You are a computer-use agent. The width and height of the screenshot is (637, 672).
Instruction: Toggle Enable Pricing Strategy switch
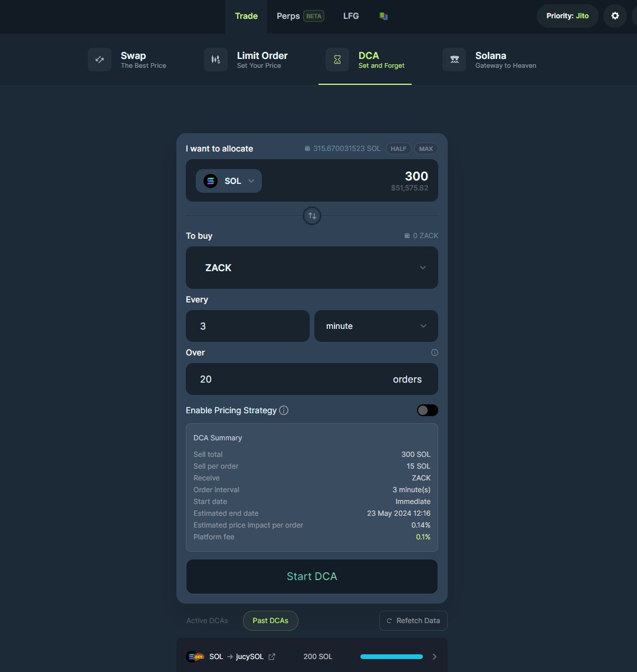[x=427, y=410]
